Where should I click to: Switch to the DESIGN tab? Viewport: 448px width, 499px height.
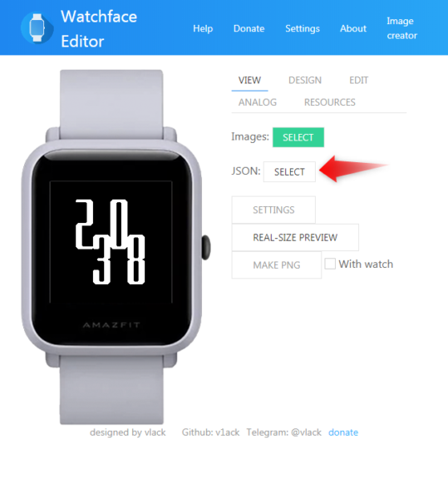coord(305,80)
